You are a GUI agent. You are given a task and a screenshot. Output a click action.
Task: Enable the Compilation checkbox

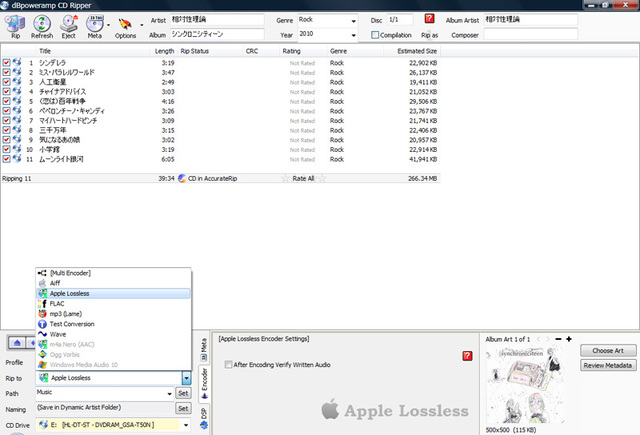pyautogui.click(x=376, y=35)
